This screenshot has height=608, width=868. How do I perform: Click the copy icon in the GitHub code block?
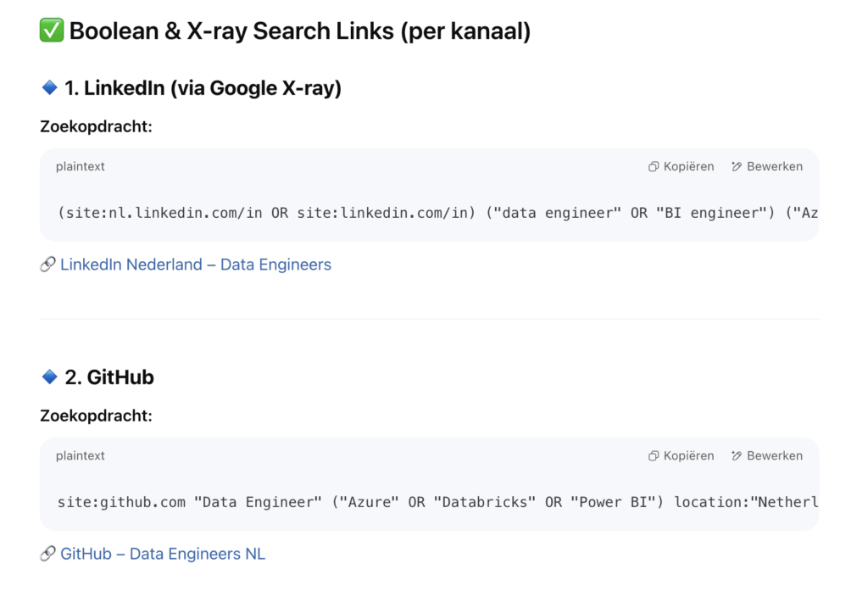[x=654, y=456]
